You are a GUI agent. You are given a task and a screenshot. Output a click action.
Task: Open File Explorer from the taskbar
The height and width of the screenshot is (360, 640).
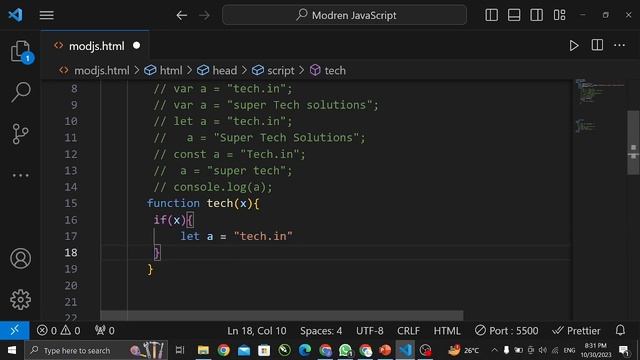click(203, 350)
